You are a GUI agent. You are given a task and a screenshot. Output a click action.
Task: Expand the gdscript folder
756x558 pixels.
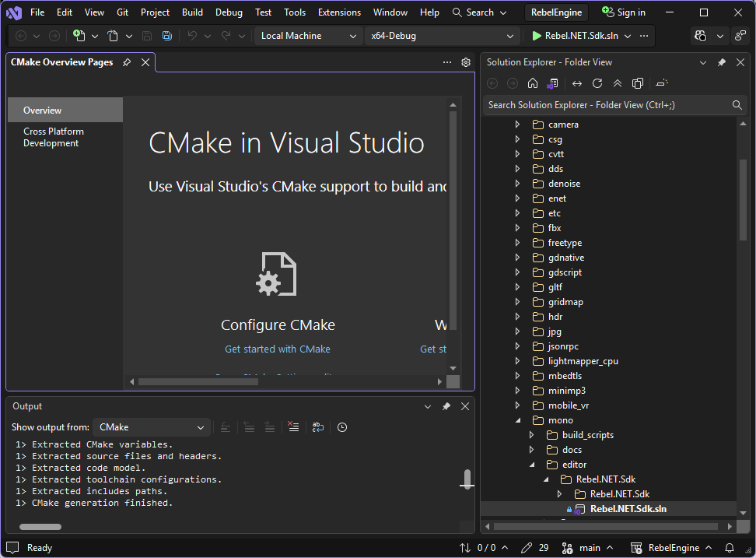point(518,272)
